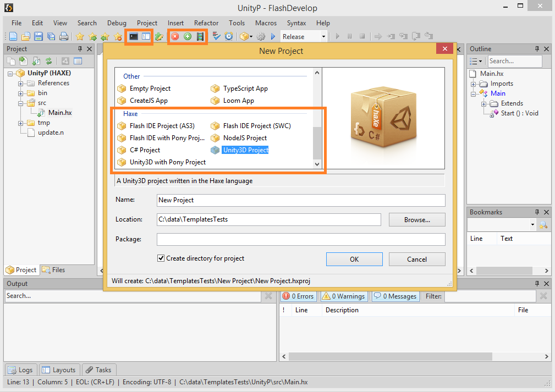
Task: Select Main.hx in the project tree
Action: [x=60, y=113]
